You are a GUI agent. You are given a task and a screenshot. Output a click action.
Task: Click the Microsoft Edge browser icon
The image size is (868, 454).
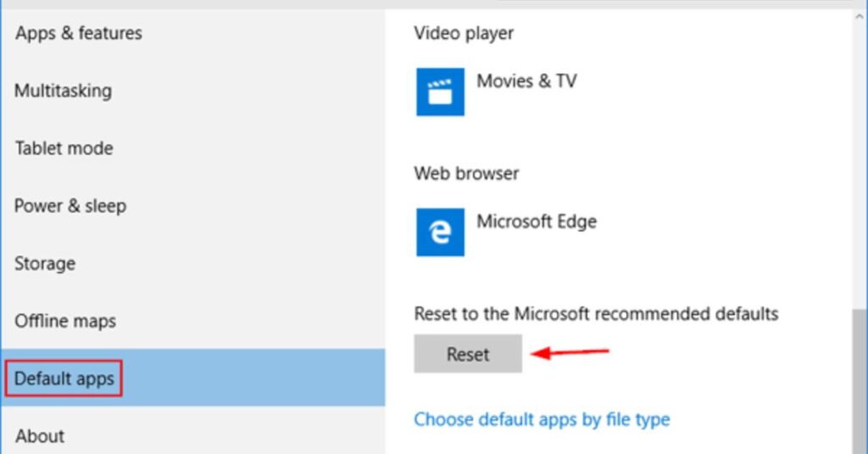pyautogui.click(x=440, y=232)
